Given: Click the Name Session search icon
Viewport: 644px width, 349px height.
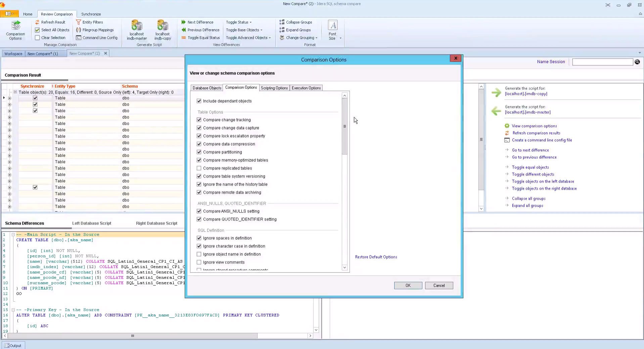Looking at the screenshot, I should click(637, 62).
